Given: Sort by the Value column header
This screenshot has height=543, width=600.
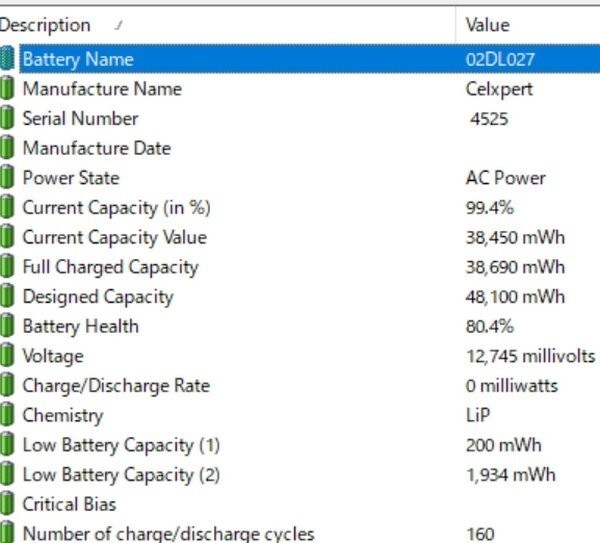Looking at the screenshot, I should 528,25.
